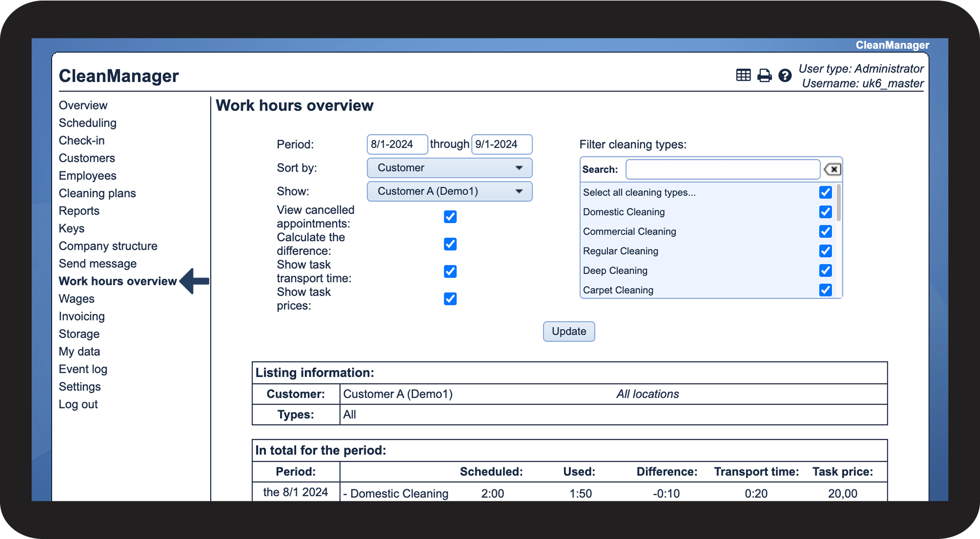
Task: Open the Sort by Customer dropdown
Action: tap(449, 168)
